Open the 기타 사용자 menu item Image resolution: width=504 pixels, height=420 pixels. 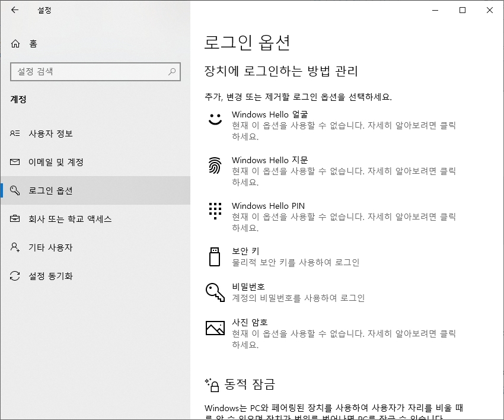[95, 247]
